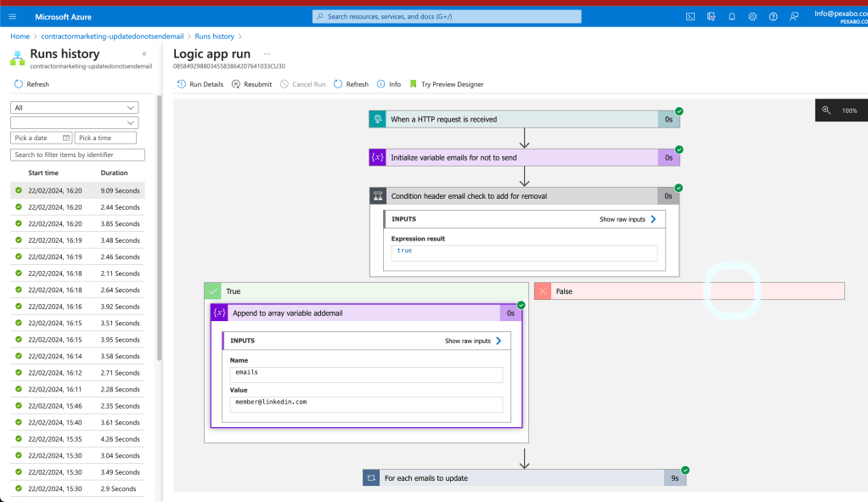The width and height of the screenshot is (868, 502).
Task: Open the Feedback icon
Action: coord(794,17)
